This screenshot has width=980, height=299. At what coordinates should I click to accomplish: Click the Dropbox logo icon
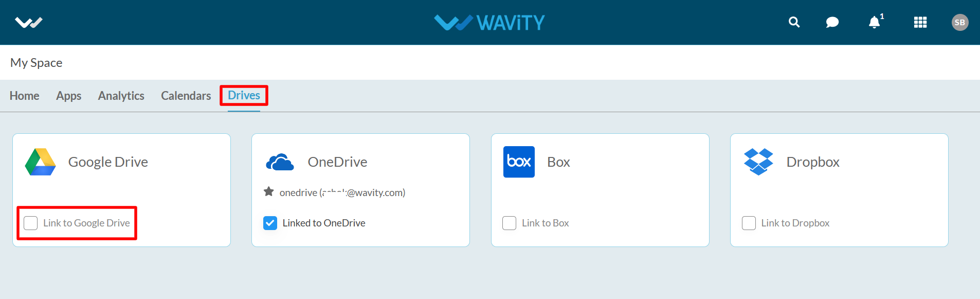(x=758, y=162)
